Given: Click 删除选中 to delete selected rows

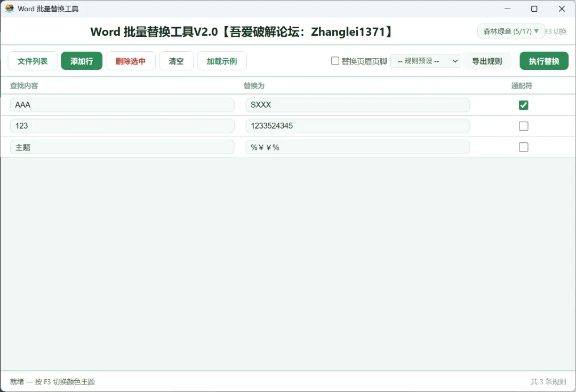Looking at the screenshot, I should point(131,61).
